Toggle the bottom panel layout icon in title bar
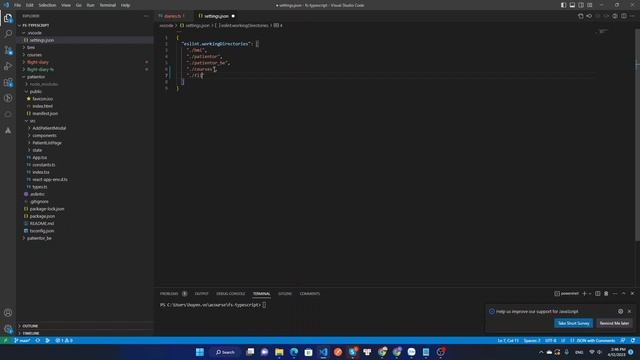Screen dimensions: 640x360 (572, 5)
